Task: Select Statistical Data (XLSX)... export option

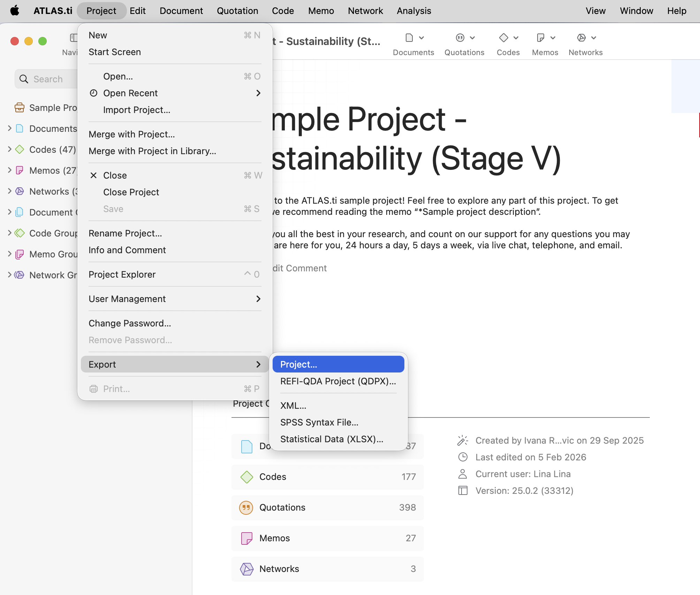Action: [332, 439]
